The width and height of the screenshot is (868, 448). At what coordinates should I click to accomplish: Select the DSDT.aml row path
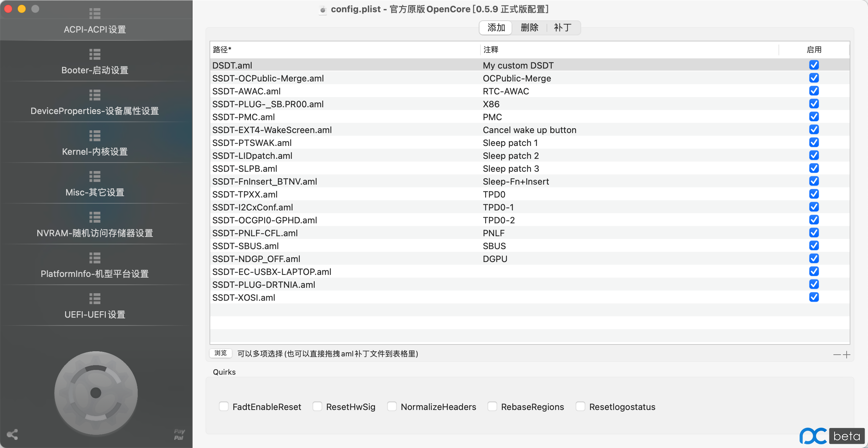pyautogui.click(x=232, y=65)
